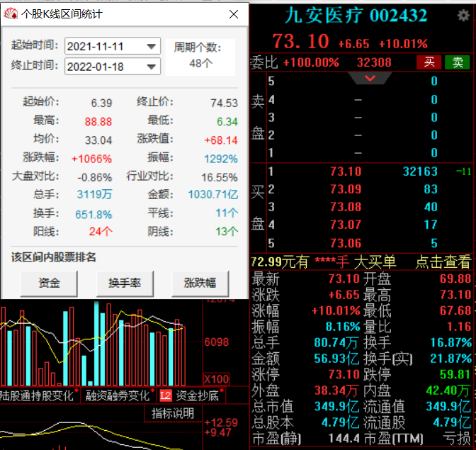Select the buy level 1 price 73.10
The height and width of the screenshot is (450, 476).
click(346, 171)
